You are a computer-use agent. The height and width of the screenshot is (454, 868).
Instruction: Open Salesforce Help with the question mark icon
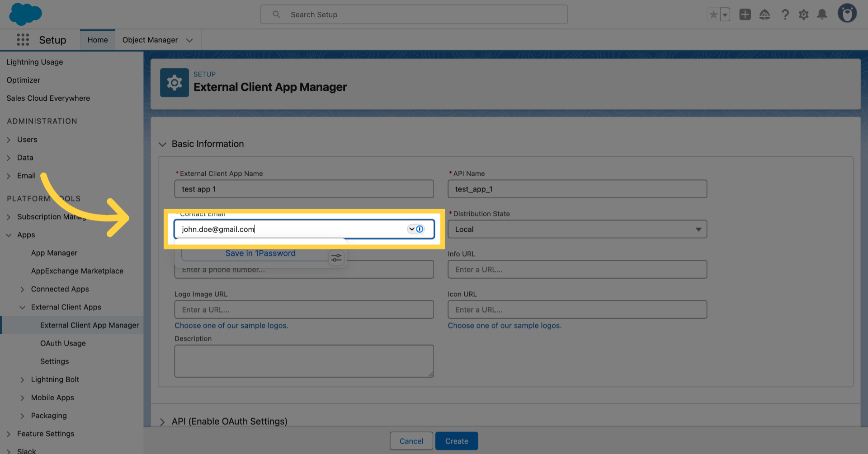coord(785,14)
